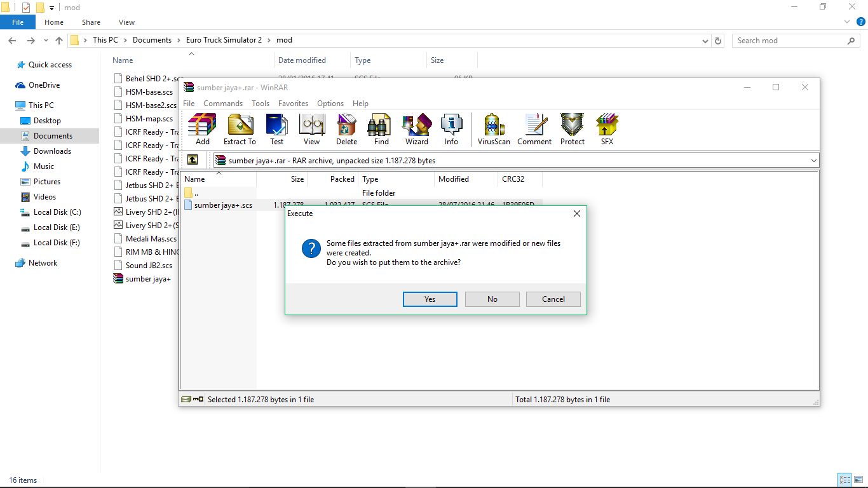Close the Execute dialog
868x488 pixels.
(577, 213)
